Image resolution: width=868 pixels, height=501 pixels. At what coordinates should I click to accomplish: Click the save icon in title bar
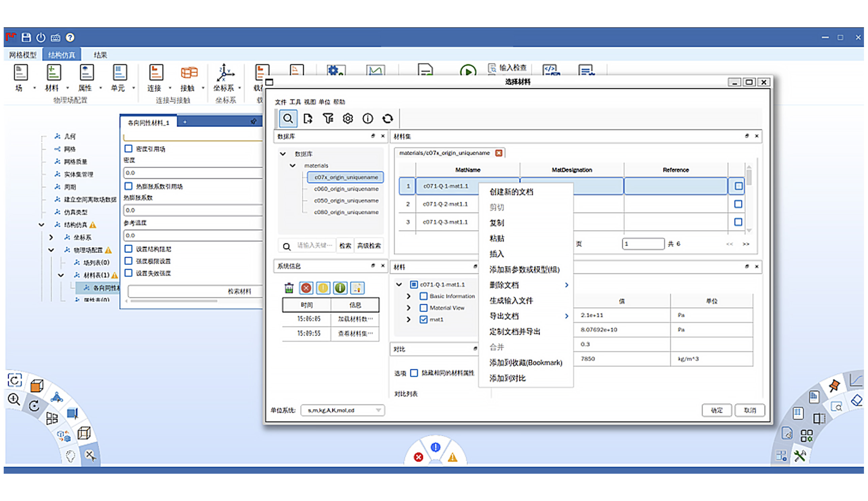pyautogui.click(x=26, y=37)
